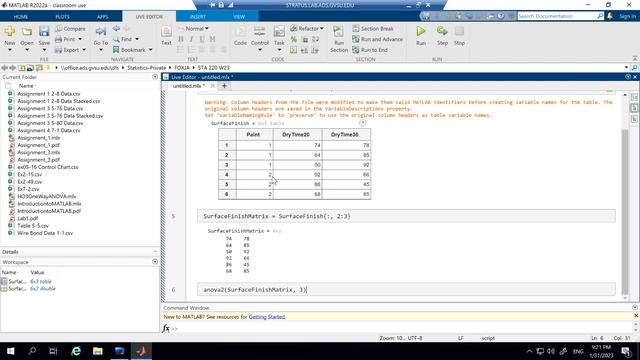Apply underline text formatting
Image resolution: width=640 pixels, height=360 pixels.
(202, 39)
